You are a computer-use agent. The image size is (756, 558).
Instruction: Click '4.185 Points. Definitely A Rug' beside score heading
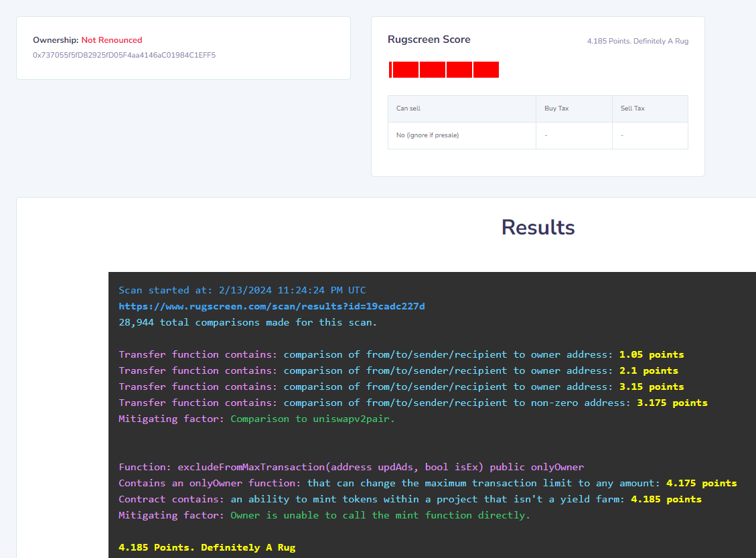click(637, 41)
